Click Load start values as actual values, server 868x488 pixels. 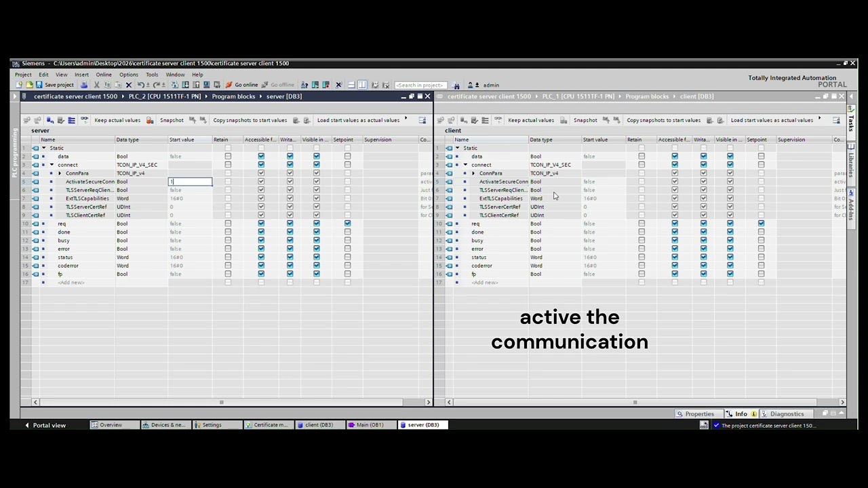(x=358, y=120)
